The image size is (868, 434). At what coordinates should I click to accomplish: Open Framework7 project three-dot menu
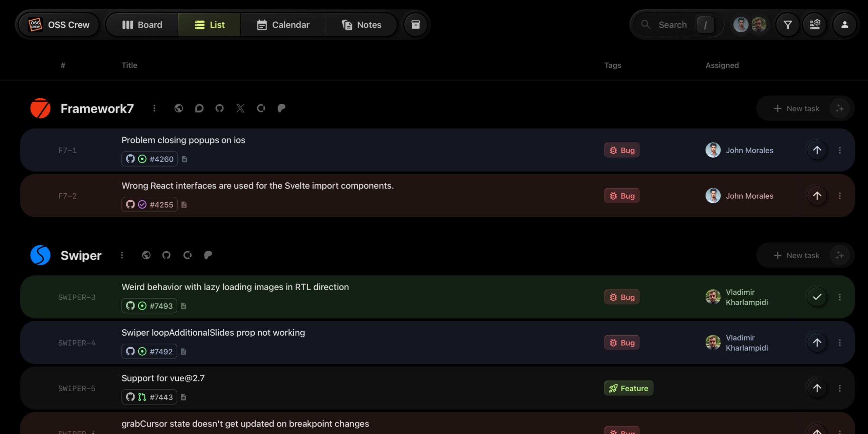(x=154, y=108)
